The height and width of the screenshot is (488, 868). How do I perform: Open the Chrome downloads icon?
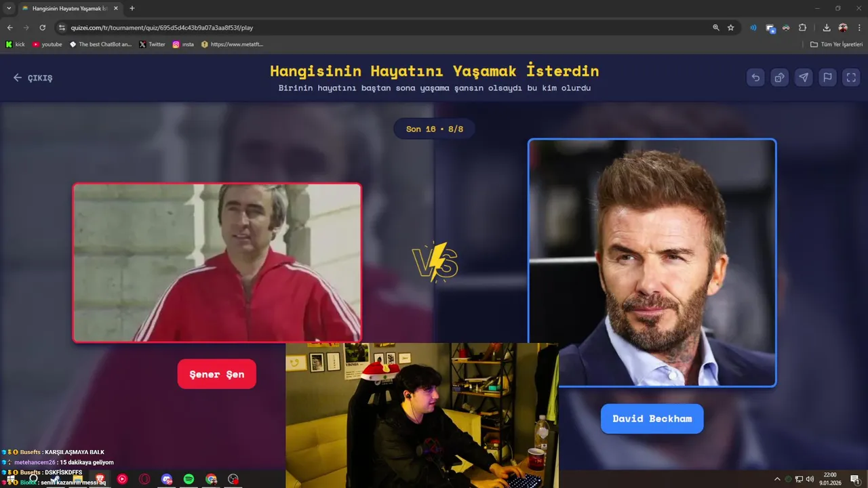(827, 28)
